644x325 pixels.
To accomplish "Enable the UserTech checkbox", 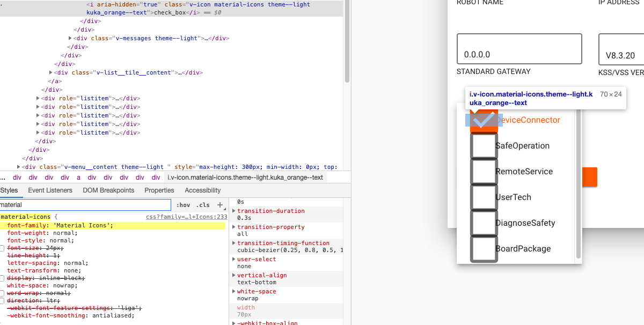I will (484, 197).
